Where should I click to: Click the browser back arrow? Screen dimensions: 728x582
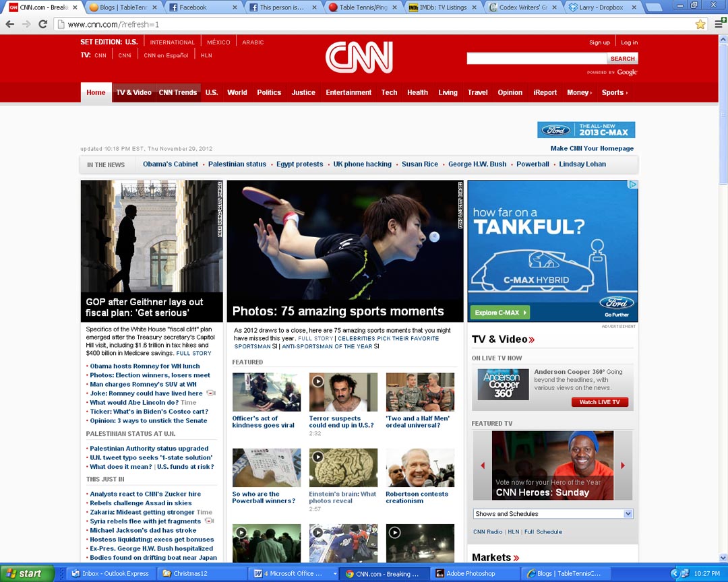10,24
